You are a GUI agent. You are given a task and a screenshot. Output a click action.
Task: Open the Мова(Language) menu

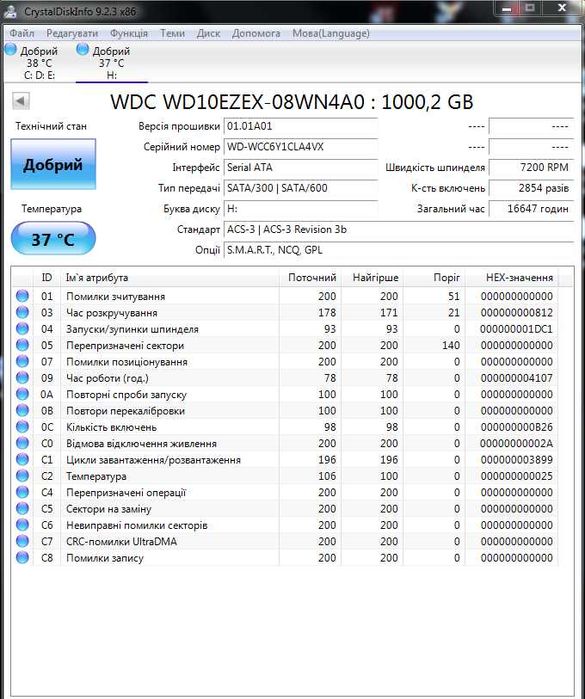331,33
